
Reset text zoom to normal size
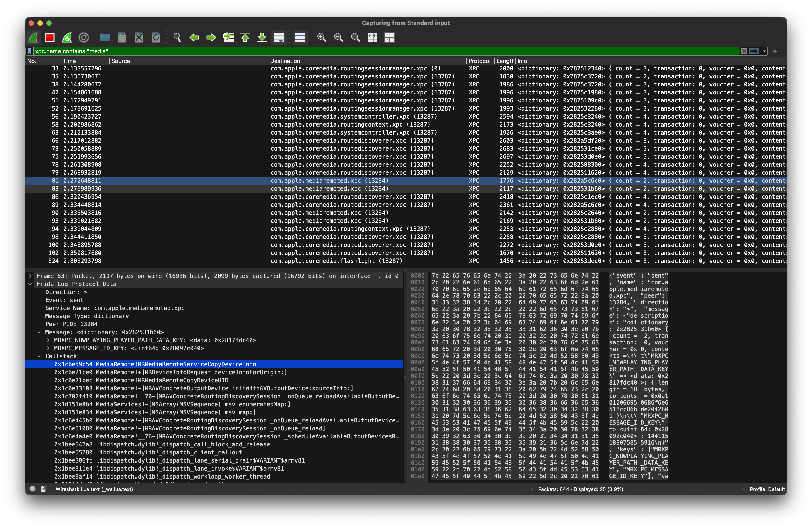click(355, 37)
